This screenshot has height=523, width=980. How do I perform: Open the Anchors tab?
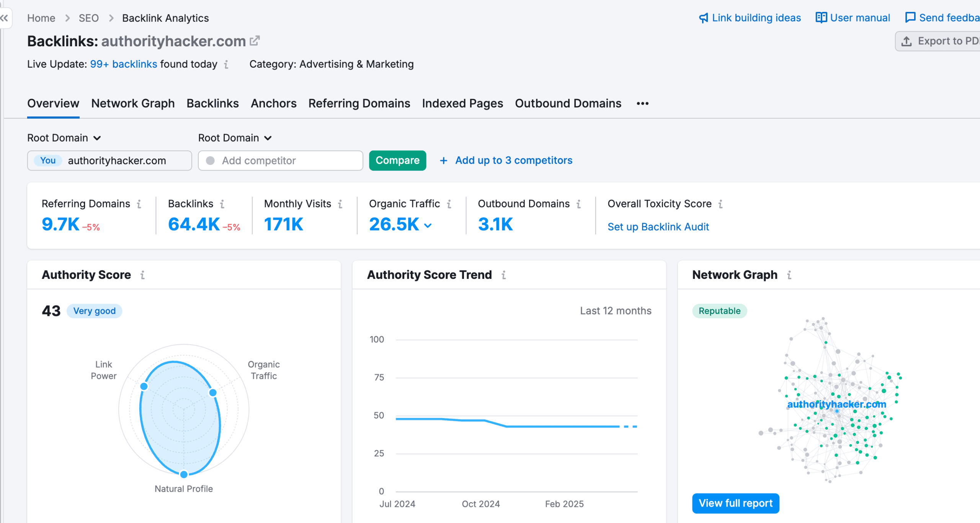pyautogui.click(x=273, y=103)
